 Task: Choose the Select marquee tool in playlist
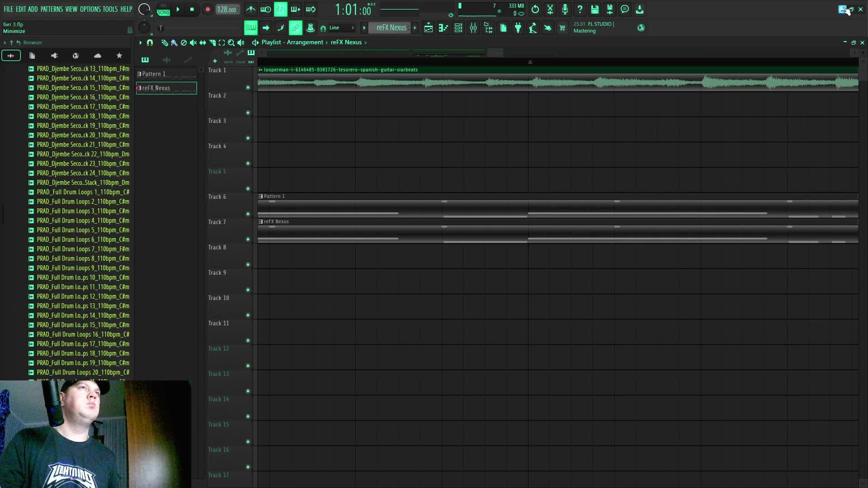222,42
